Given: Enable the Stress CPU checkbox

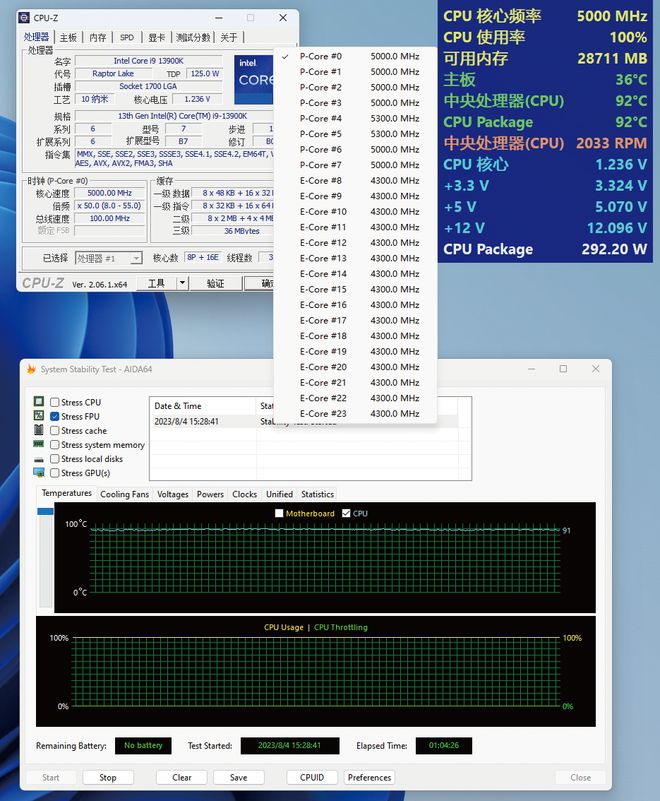Looking at the screenshot, I should pos(55,402).
